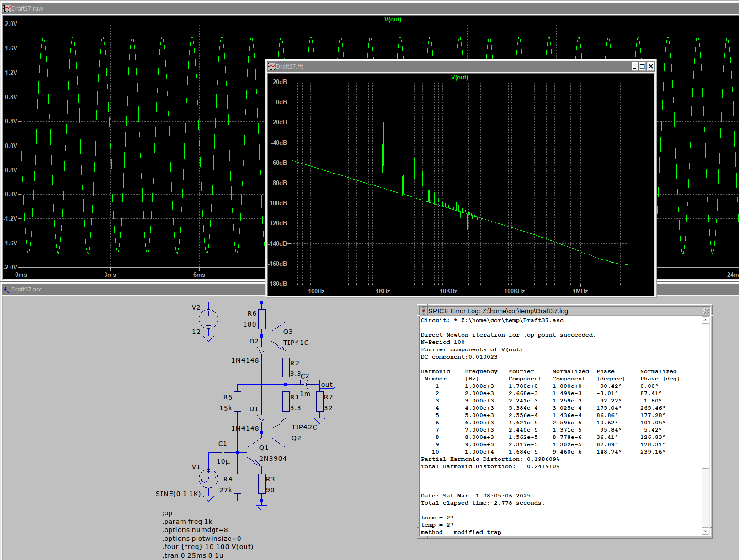The image size is (739, 560).
Task: Select the '.options plotwinsize=0' directive
Action: click(x=202, y=539)
